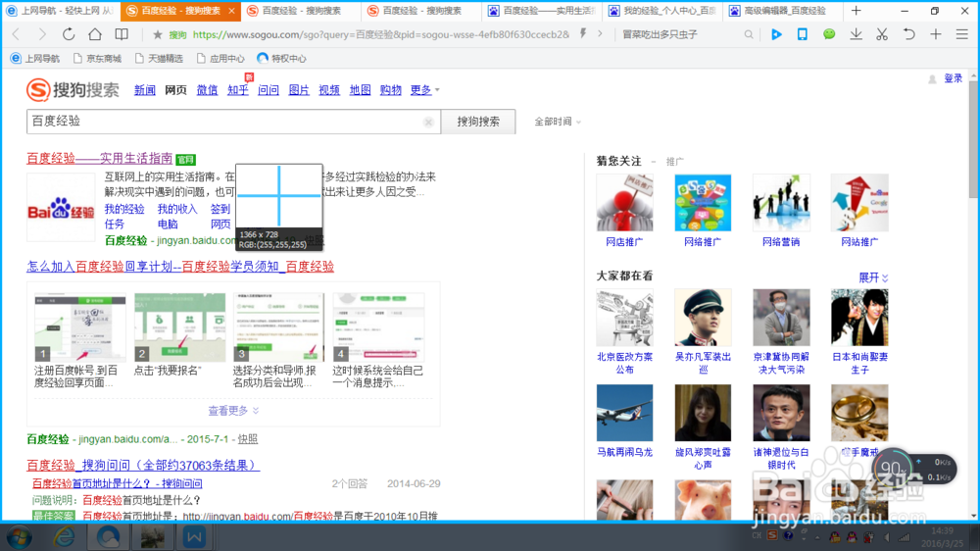Select the 微信 search category
This screenshot has width=980, height=551.
click(x=207, y=90)
